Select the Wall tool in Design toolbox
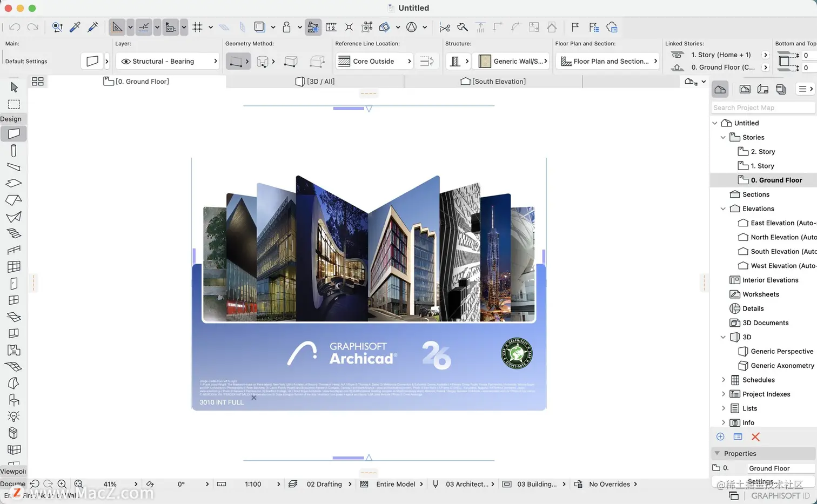This screenshot has height=504, width=817. [x=14, y=133]
